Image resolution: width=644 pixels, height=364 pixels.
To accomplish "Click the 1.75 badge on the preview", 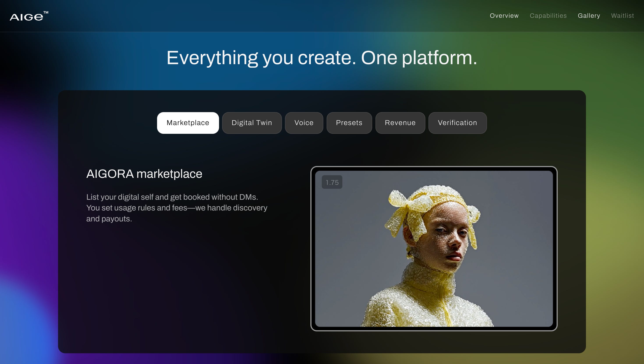I will coord(332,182).
